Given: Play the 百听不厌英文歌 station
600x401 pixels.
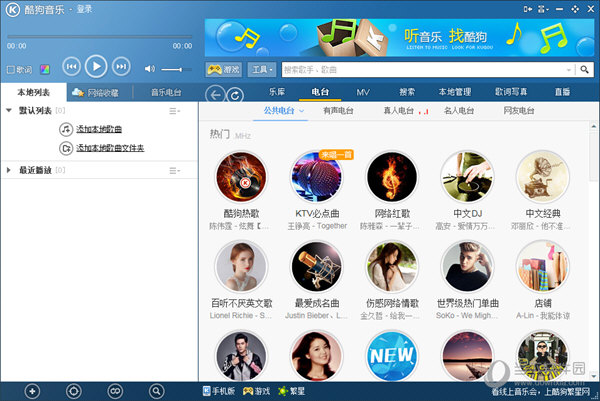Looking at the screenshot, I should 241,266.
